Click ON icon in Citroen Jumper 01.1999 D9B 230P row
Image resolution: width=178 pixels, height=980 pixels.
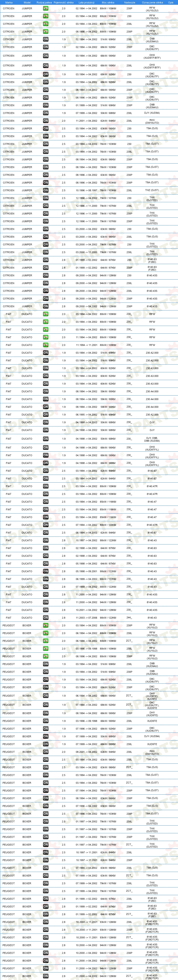tap(45, 105)
